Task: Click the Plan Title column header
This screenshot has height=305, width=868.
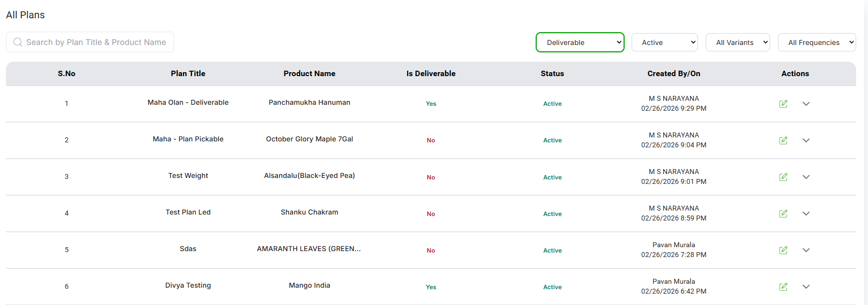Action: 188,74
